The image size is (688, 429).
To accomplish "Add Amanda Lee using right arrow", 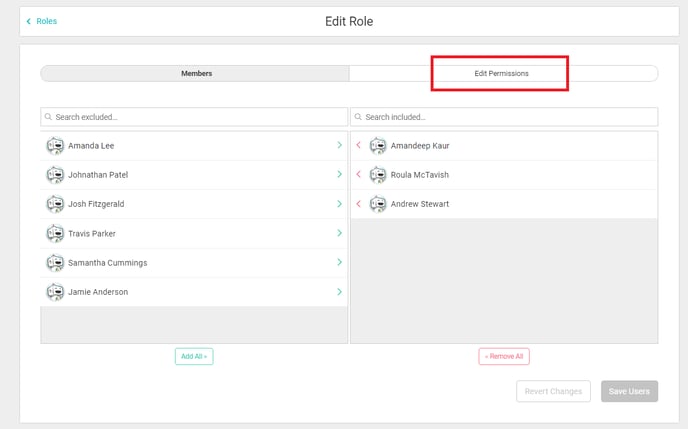I will tap(340, 146).
